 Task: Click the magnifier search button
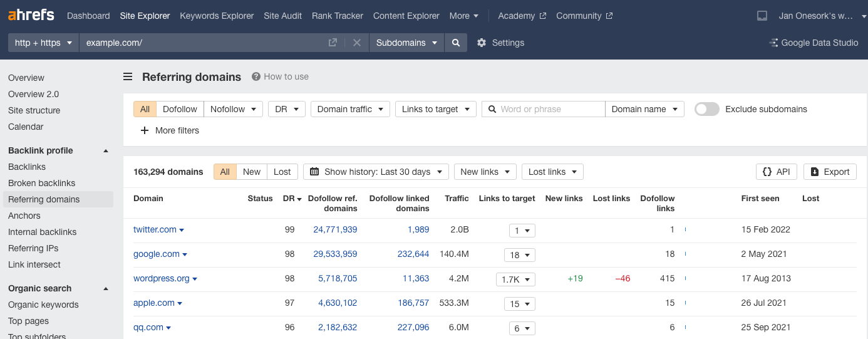(x=456, y=43)
